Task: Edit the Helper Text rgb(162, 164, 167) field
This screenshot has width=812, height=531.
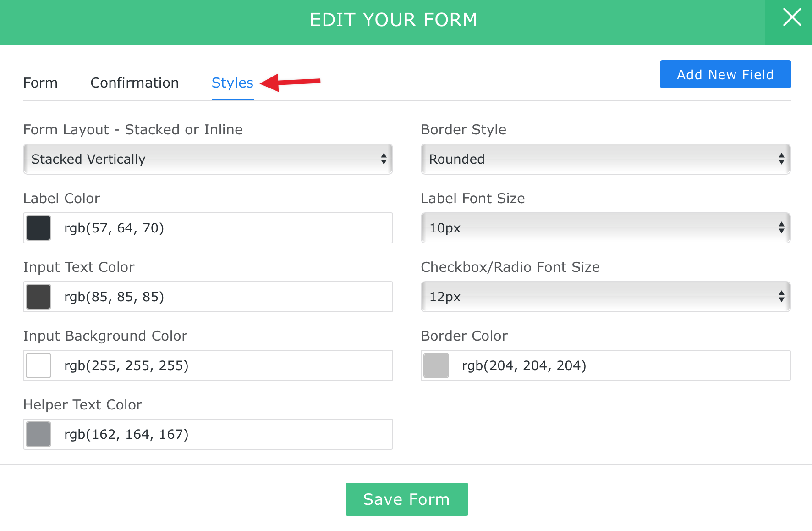Action: pos(208,434)
